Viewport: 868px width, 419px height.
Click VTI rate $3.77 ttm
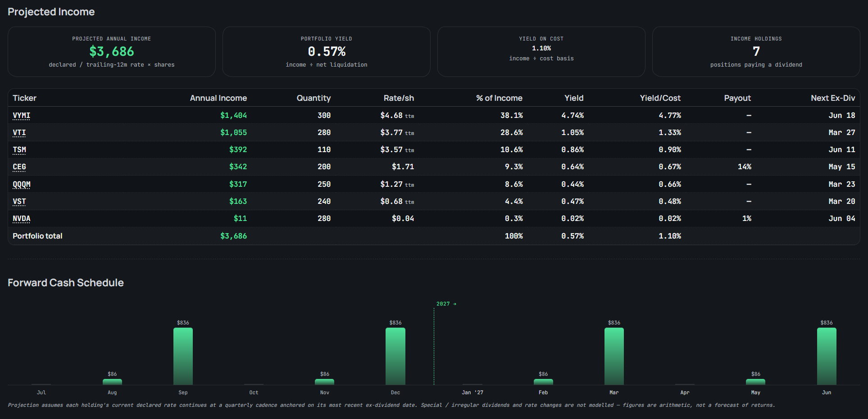coord(397,132)
